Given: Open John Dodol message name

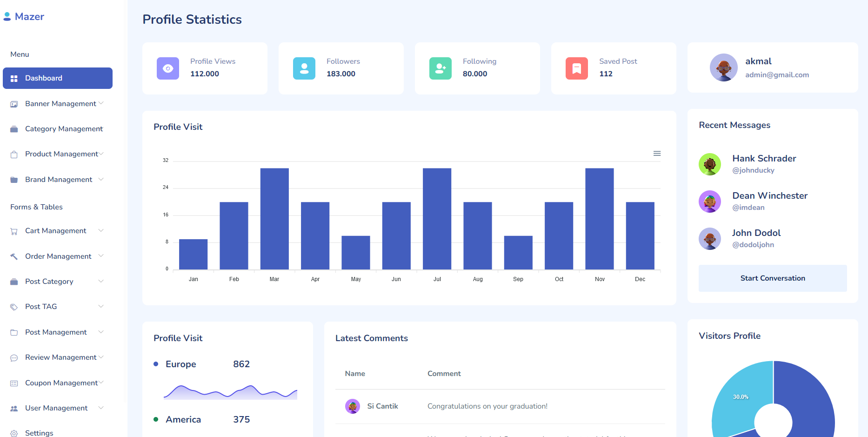Looking at the screenshot, I should coord(756,233).
